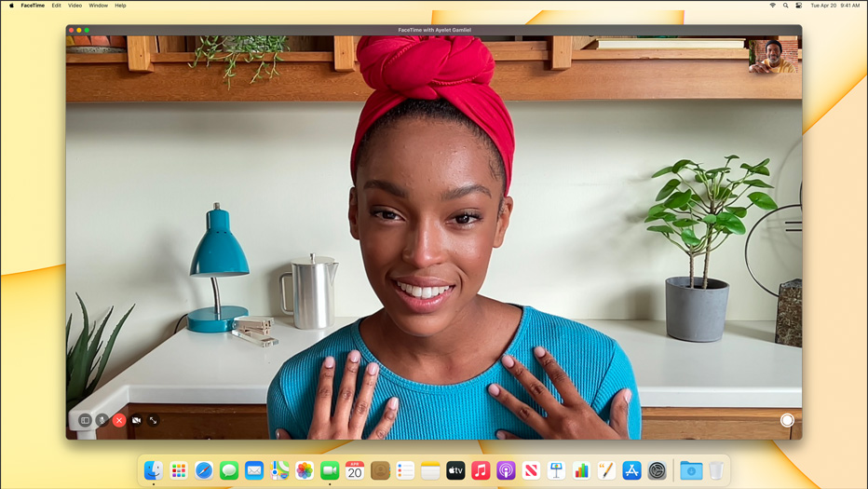Click the Wi-Fi status icon
The image size is (868, 489).
(772, 6)
